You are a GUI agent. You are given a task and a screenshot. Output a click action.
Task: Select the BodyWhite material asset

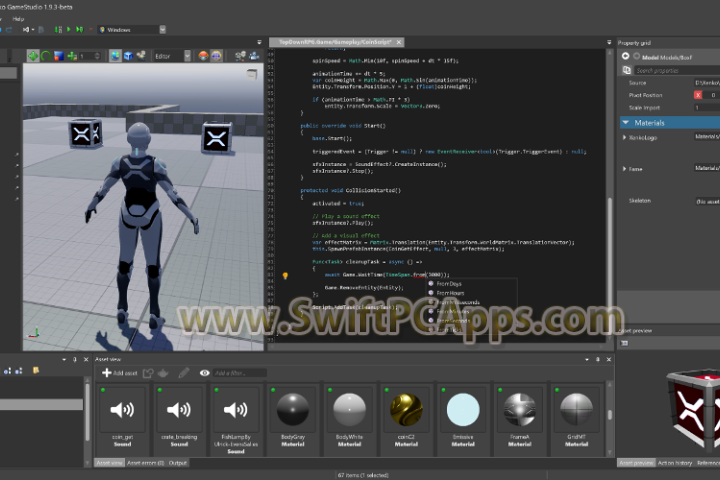tap(349, 420)
